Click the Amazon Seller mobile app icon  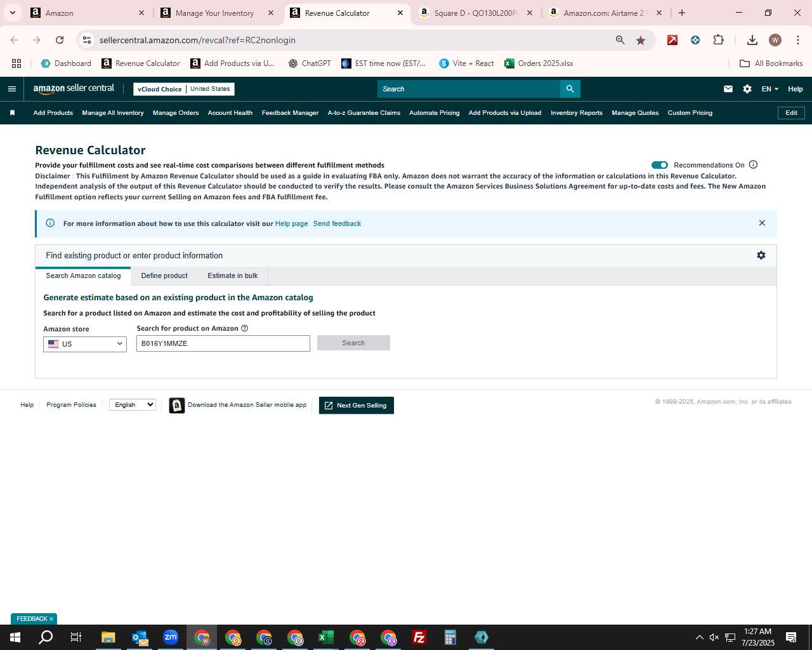coord(177,405)
